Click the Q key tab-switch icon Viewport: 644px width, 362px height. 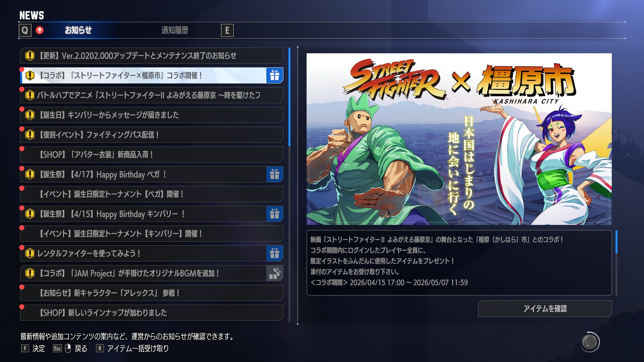(x=25, y=31)
